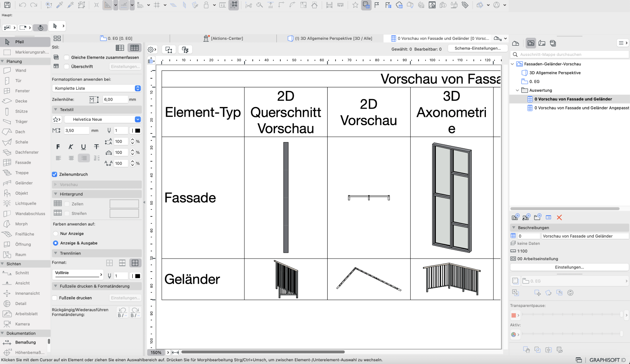This screenshot has height=364, width=630.
Task: Click the Zeilenhöhe 6,00 input field
Action: coord(115,100)
